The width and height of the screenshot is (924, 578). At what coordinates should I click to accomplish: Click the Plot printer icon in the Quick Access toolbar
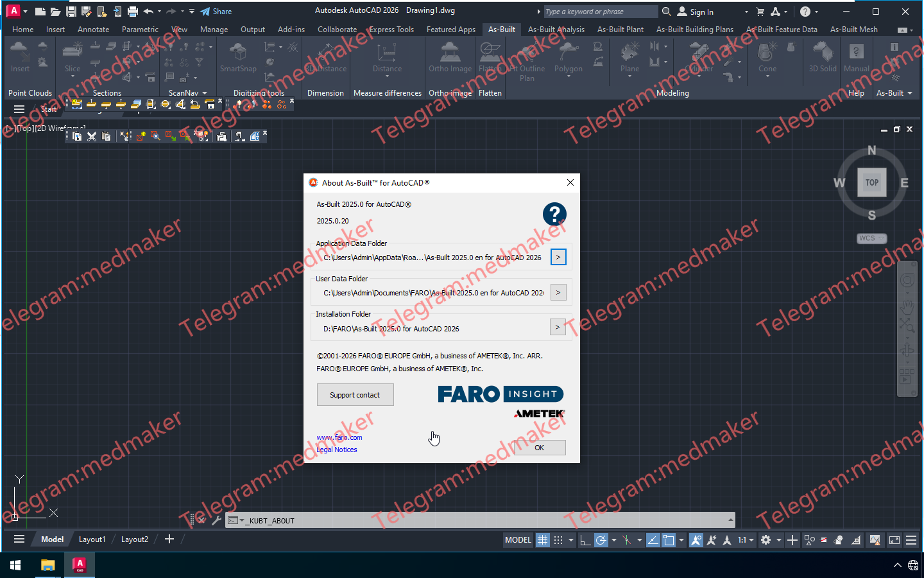point(132,12)
